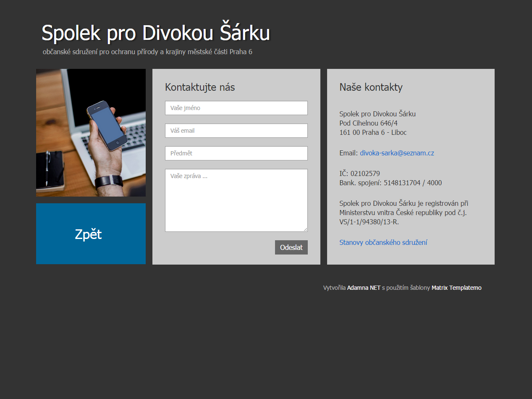
Task: Click the Bank. spojení account number line
Action: click(x=390, y=183)
